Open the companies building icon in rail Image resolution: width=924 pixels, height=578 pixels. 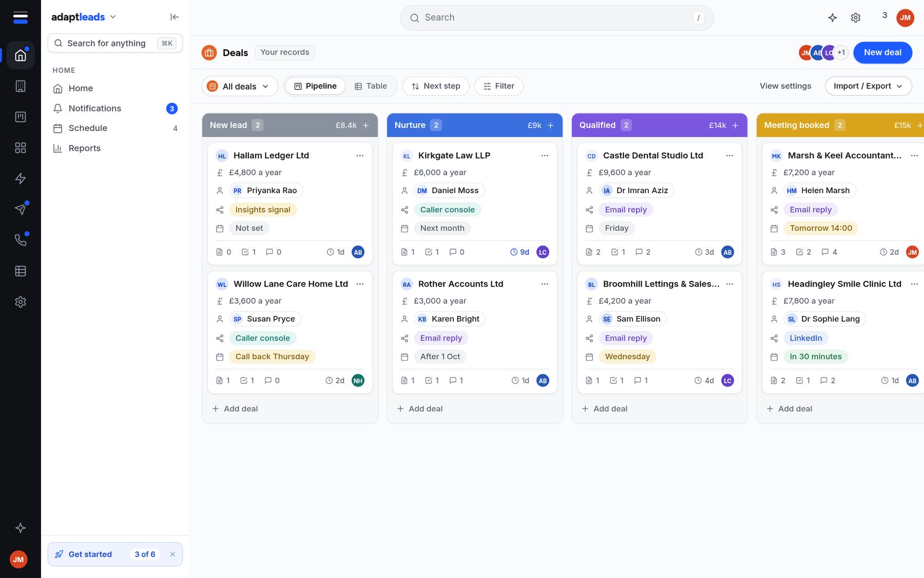21,86
